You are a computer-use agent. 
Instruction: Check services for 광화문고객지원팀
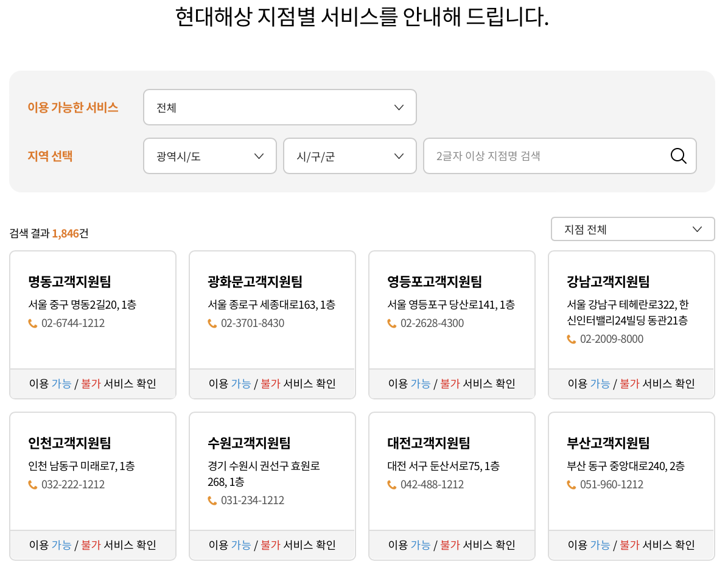272,384
